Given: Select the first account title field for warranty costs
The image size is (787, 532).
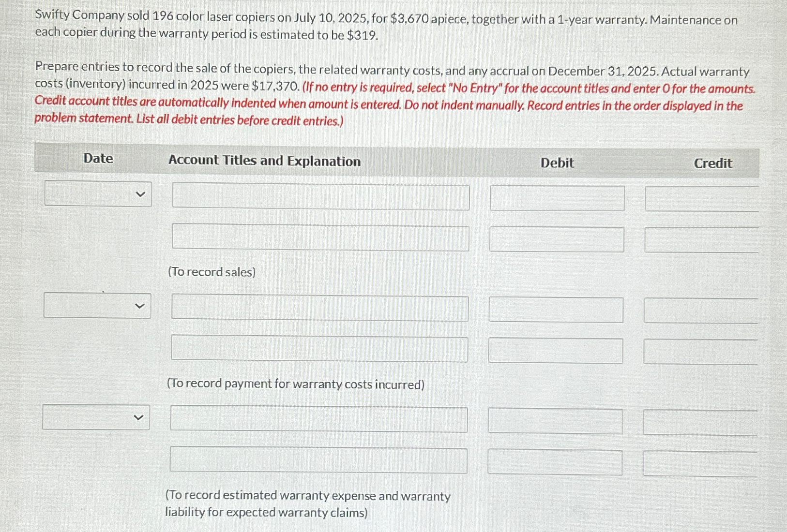Looking at the screenshot, I should pos(319,309).
